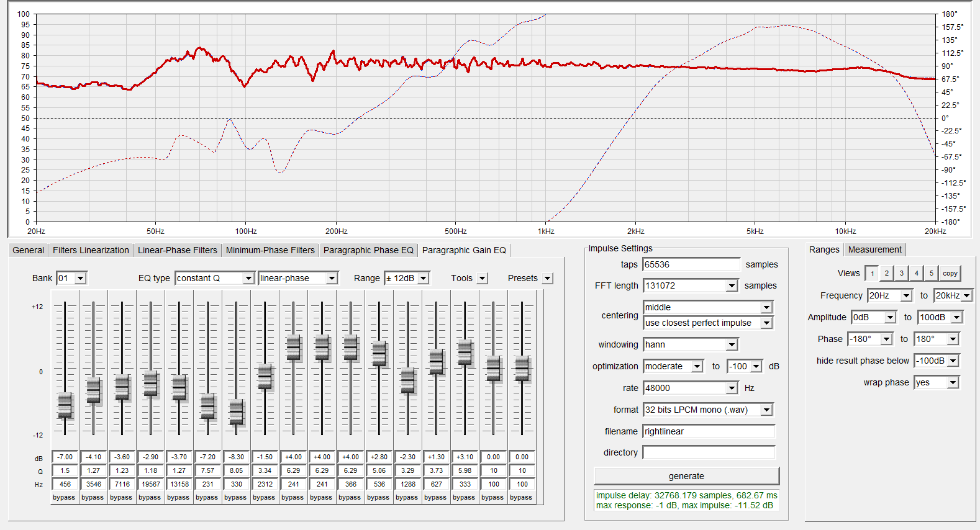Toggle bypass for the 19567 Hz band

click(150, 497)
